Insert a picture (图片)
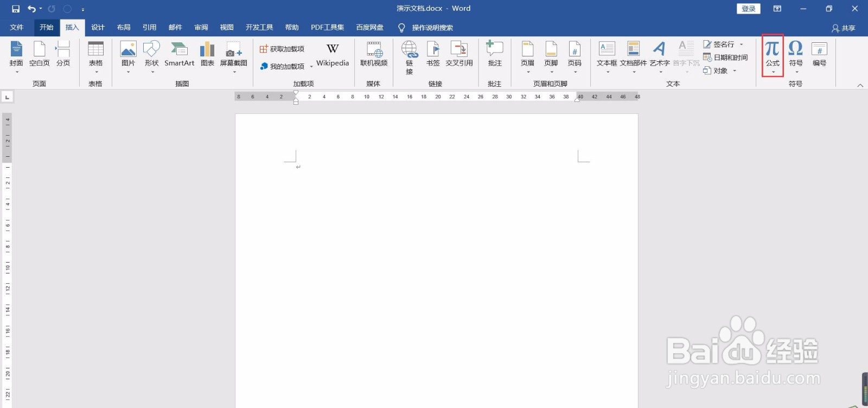 coord(128,56)
